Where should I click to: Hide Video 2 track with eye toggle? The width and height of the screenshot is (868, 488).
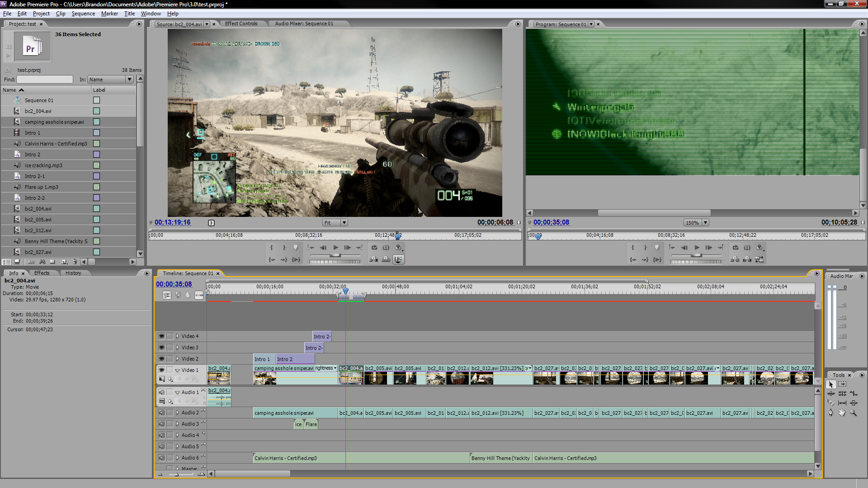click(161, 359)
